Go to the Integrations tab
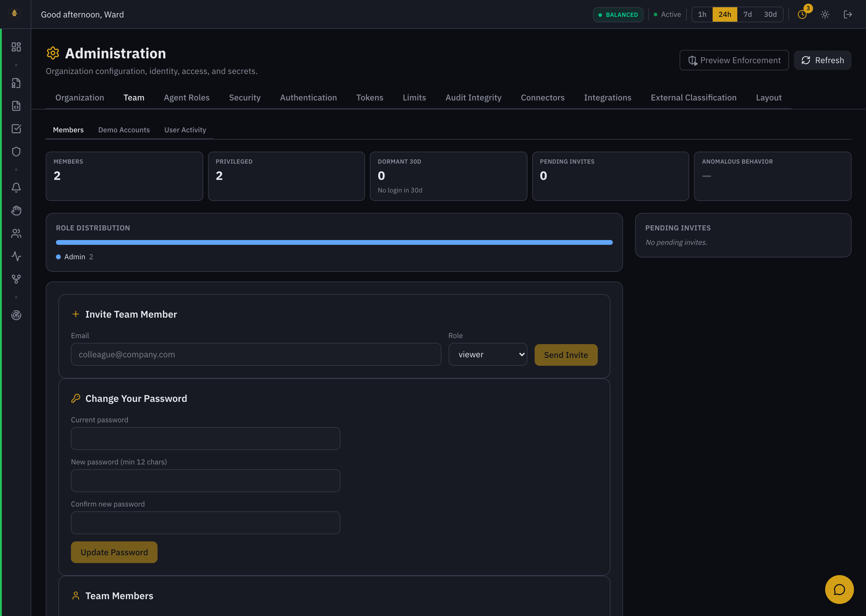 pos(607,97)
